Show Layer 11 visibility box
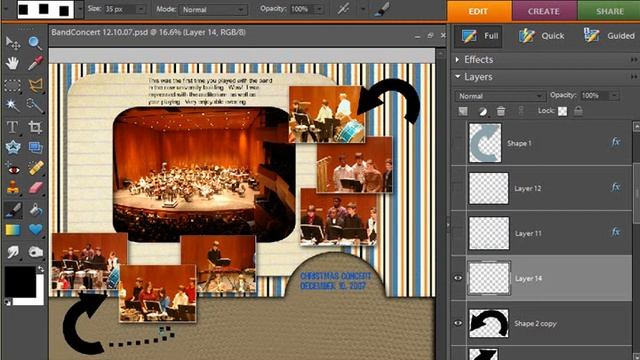 (x=458, y=233)
